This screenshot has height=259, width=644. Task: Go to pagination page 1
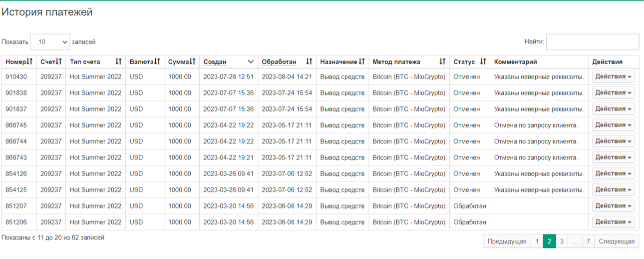tap(537, 241)
